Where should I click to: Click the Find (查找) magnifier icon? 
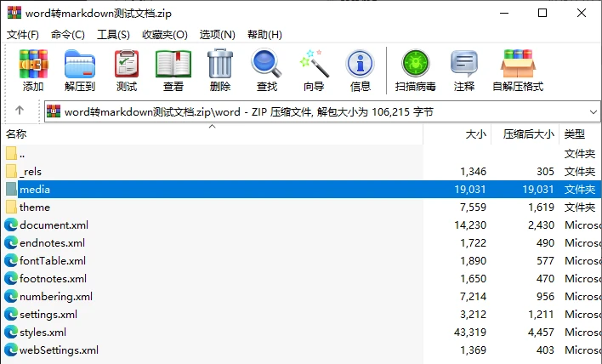tap(266, 64)
